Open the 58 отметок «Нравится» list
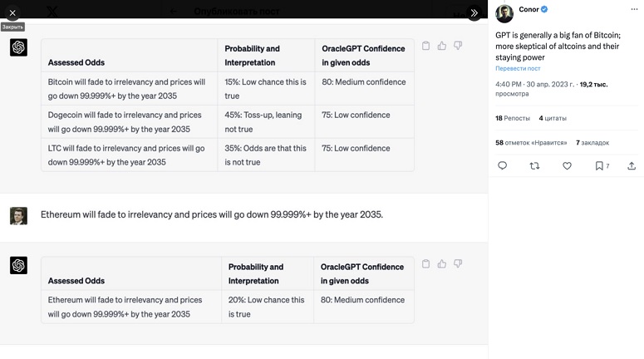This screenshot has height=359, width=644. click(x=531, y=143)
